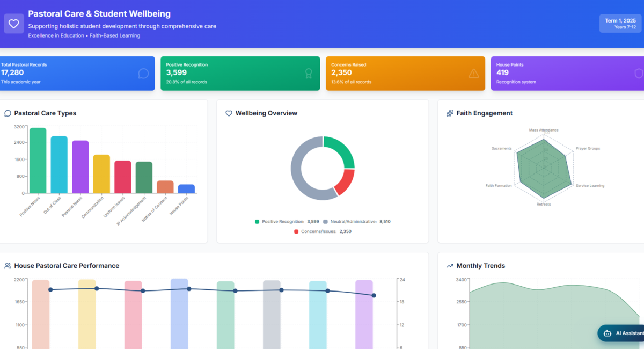Image resolution: width=644 pixels, height=349 pixels.
Task: Click the blue House Points bar
Action: click(x=186, y=189)
